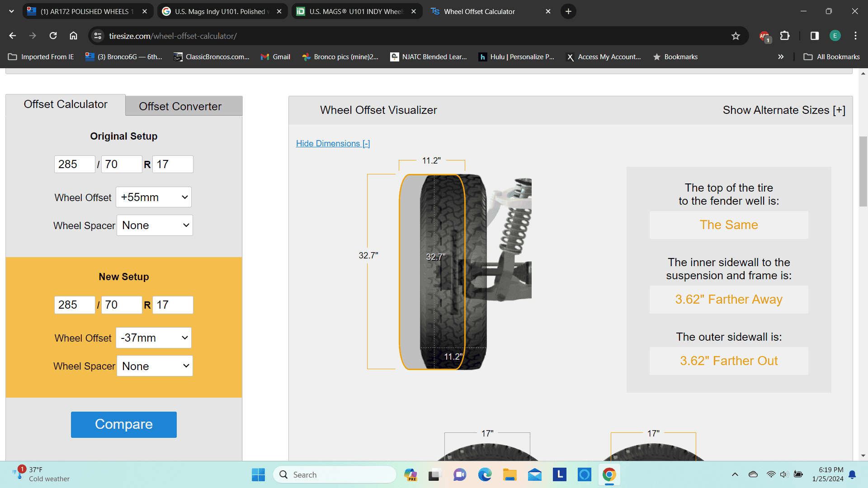Expand the original setup Wheel Offset dropdown
Image resolution: width=868 pixels, height=488 pixels.
pos(154,197)
